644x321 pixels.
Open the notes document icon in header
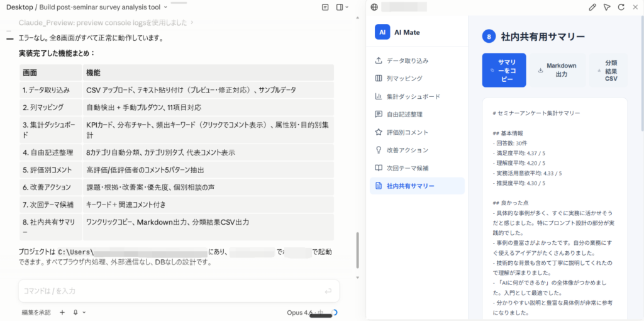(325, 7)
